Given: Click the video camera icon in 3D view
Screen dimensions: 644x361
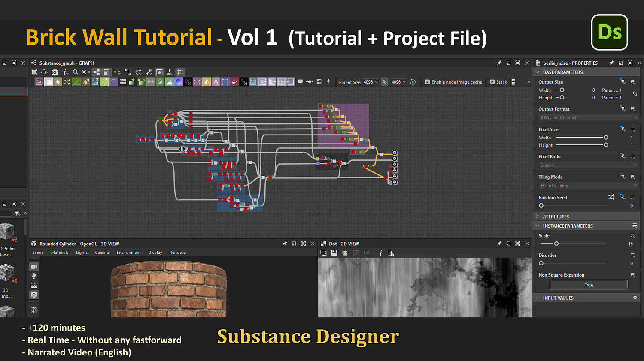Looking at the screenshot, I should (34, 267).
